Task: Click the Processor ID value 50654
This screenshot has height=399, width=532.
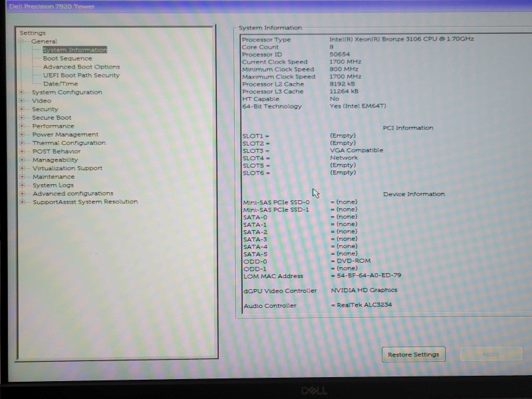Action: point(339,55)
